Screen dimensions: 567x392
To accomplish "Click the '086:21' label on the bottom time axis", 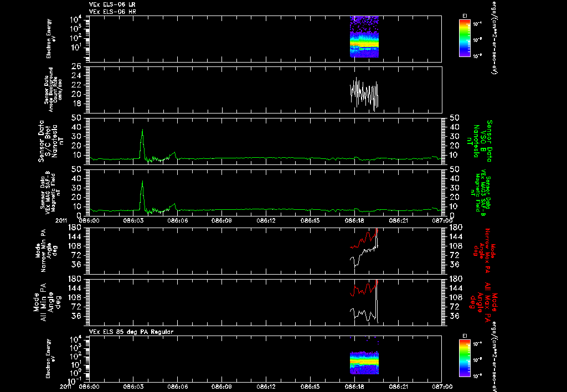I will (399, 386).
